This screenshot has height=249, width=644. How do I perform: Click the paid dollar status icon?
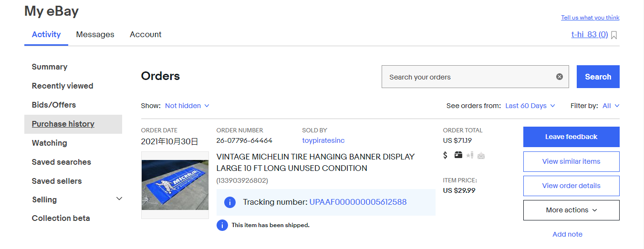click(x=445, y=155)
